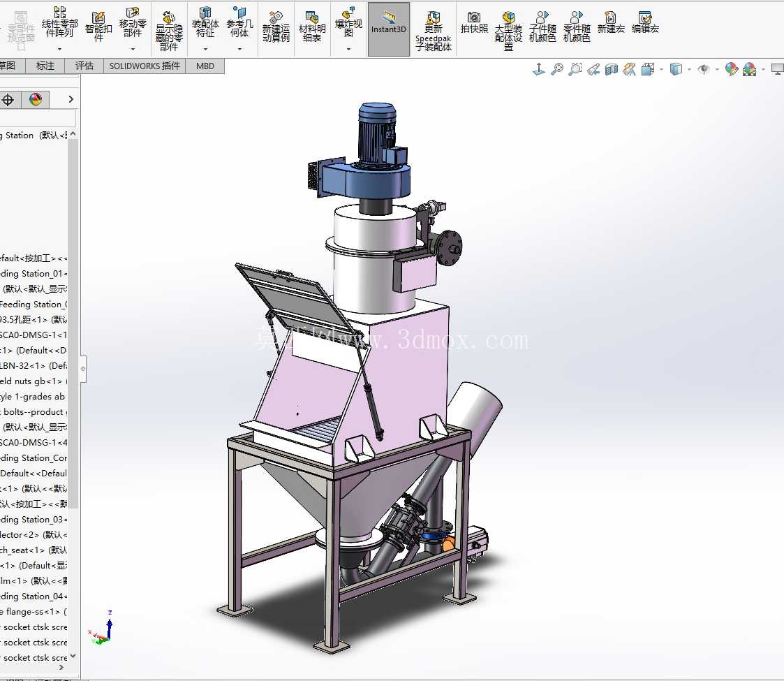Update Speedpak subassemblies (更新Speedpak子装配体)
The height and width of the screenshot is (681, 784).
click(x=434, y=31)
